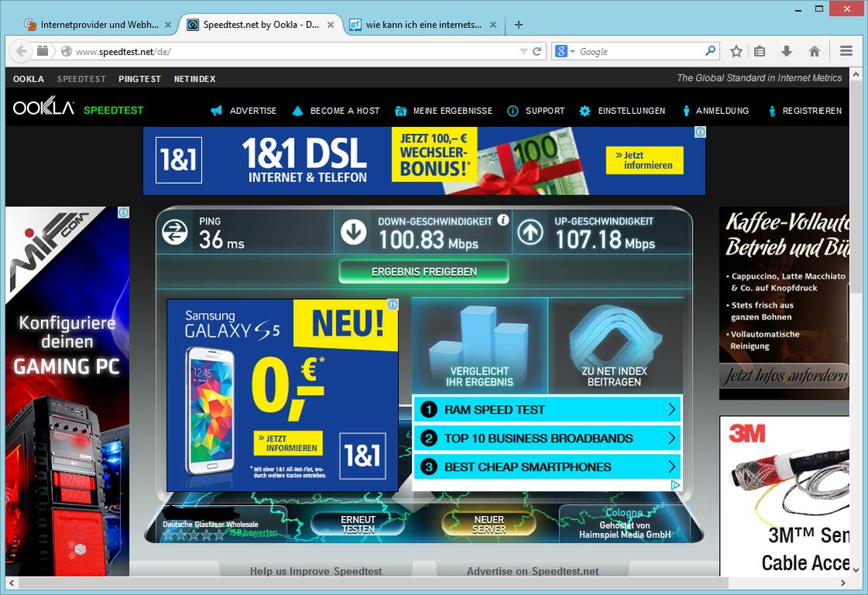Image resolution: width=868 pixels, height=595 pixels.
Task: Click the REGISTRIEREN link
Action: pos(811,111)
